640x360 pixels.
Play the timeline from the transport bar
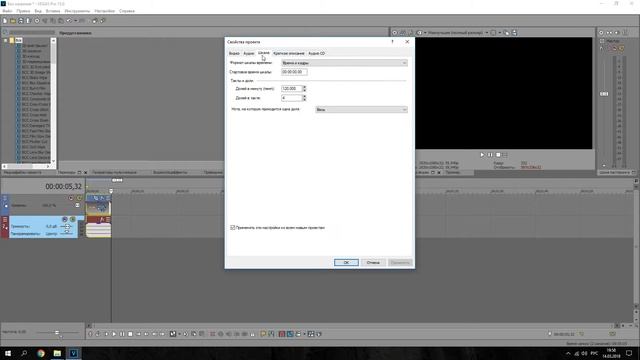(x=114, y=334)
